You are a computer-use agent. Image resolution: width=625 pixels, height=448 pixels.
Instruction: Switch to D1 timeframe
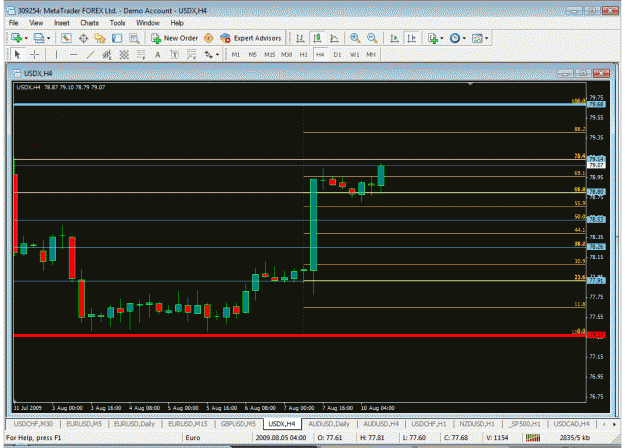coord(338,55)
